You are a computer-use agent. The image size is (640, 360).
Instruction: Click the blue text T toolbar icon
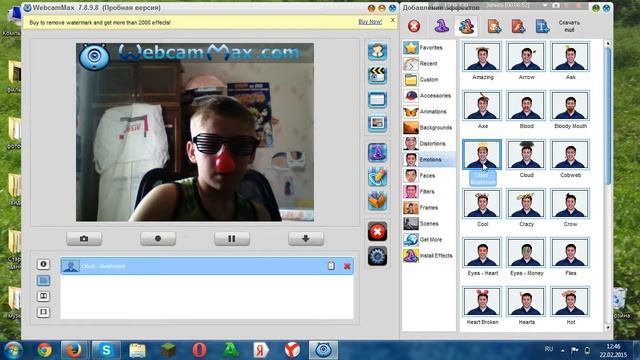click(542, 27)
